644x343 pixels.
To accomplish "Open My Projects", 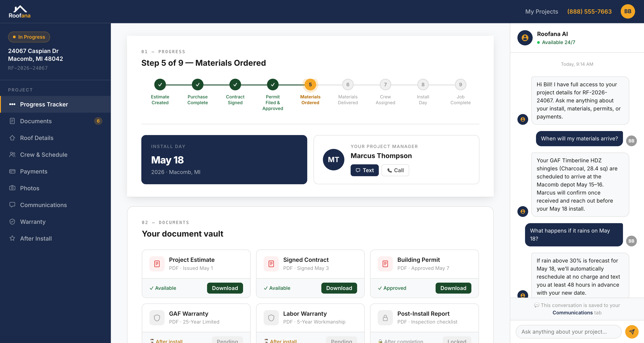I will point(542,11).
